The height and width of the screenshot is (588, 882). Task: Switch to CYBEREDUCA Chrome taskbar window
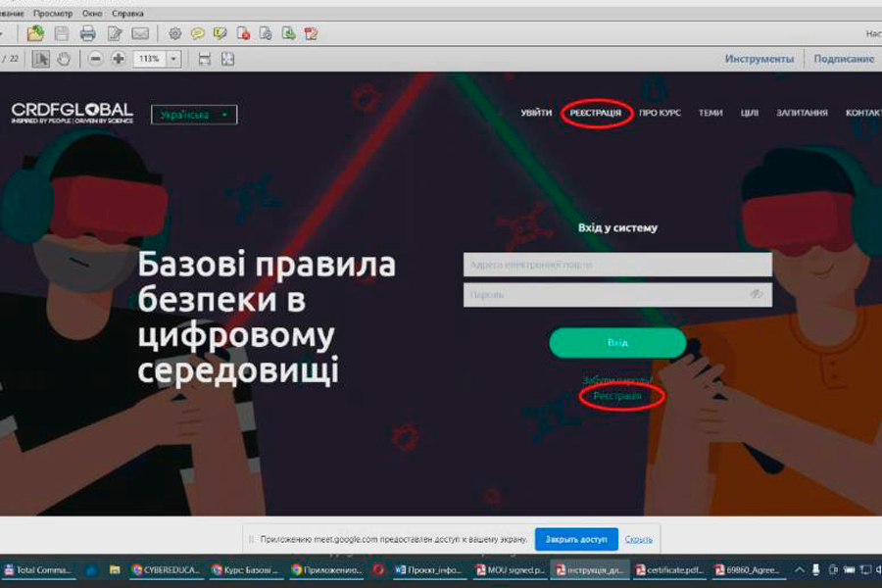click(166, 570)
